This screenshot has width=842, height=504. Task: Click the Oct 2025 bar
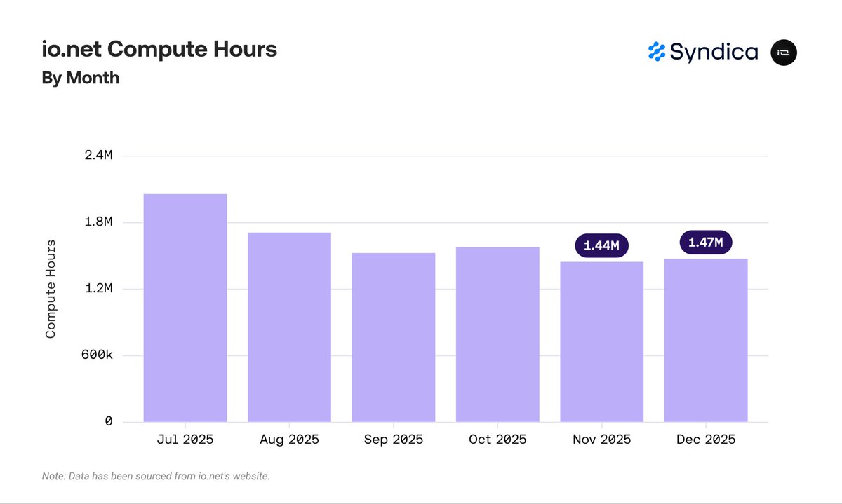coord(497,334)
